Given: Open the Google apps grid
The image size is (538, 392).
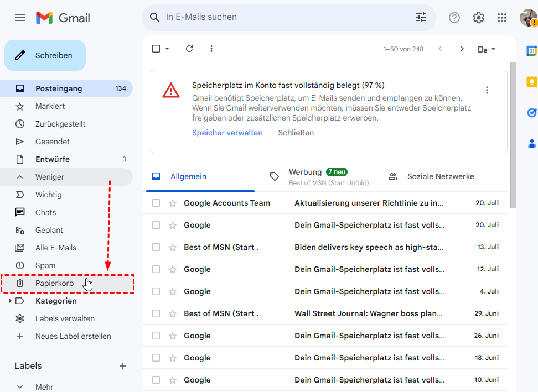Looking at the screenshot, I should coord(502,18).
